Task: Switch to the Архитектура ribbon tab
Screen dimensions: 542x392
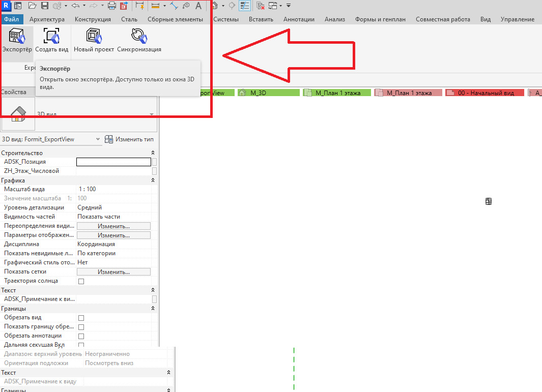Action: pyautogui.click(x=47, y=19)
